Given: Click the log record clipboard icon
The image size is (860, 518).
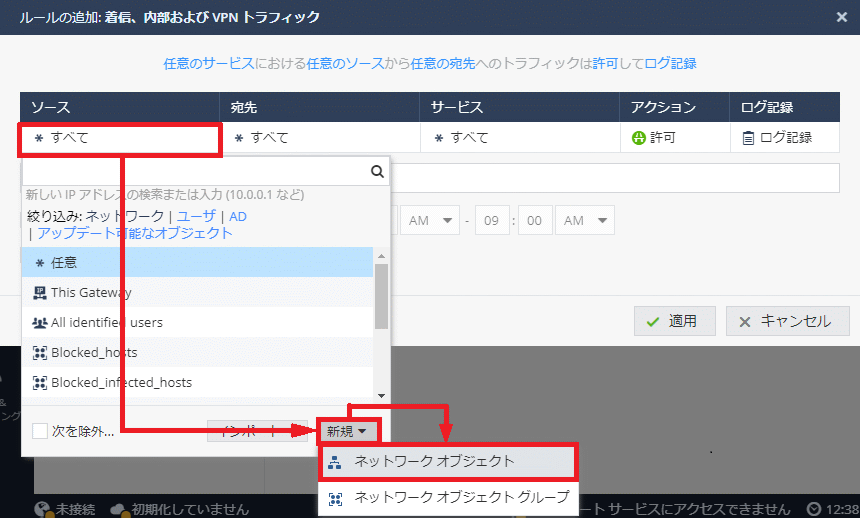Looking at the screenshot, I should [748, 138].
